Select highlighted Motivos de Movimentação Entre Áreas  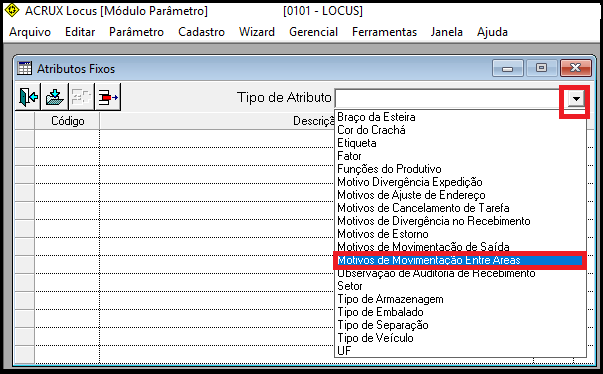pyautogui.click(x=460, y=260)
